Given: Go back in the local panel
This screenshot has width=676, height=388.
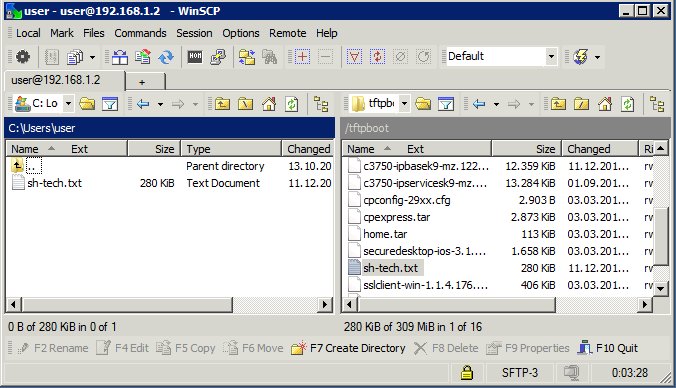Looking at the screenshot, I should coord(143,103).
